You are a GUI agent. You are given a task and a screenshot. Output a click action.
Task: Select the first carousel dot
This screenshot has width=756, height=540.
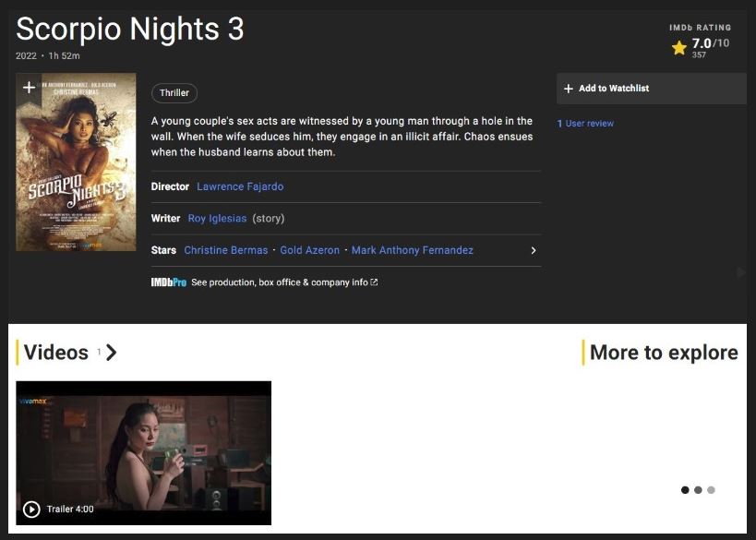[685, 490]
